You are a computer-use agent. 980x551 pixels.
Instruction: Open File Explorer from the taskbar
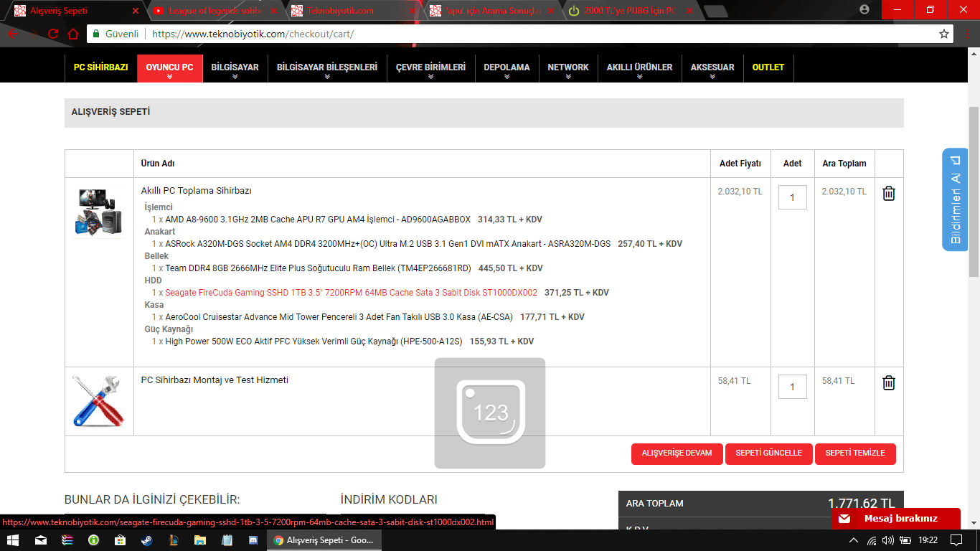click(x=199, y=540)
